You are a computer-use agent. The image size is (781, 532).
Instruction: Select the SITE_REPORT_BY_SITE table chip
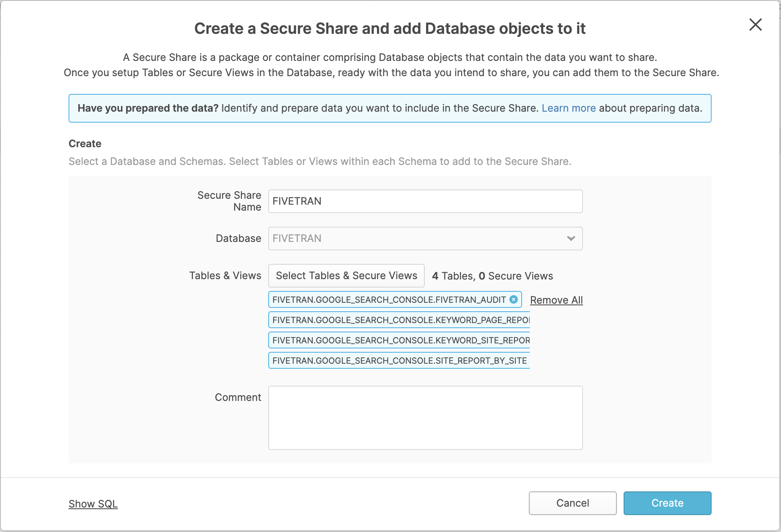pos(399,360)
